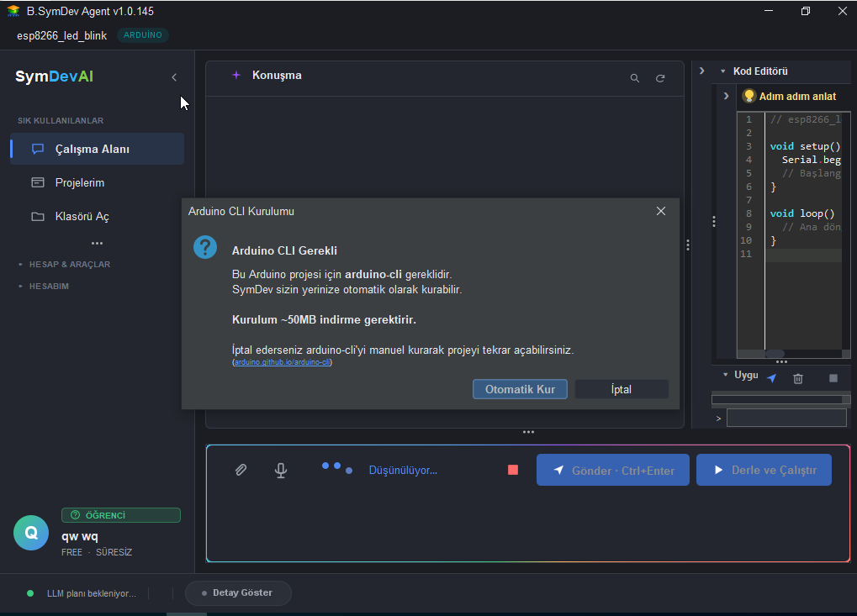Close the Arduino CLI Kurulumu dialog

click(x=661, y=211)
